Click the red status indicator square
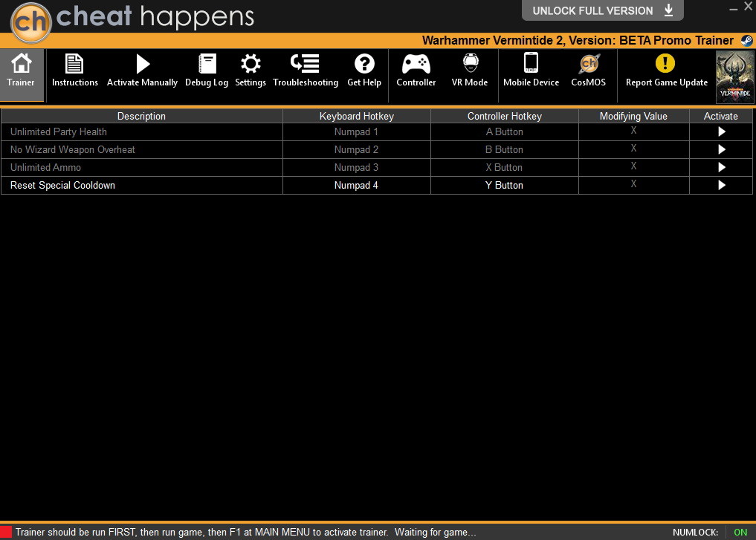756x540 pixels. click(x=6, y=533)
